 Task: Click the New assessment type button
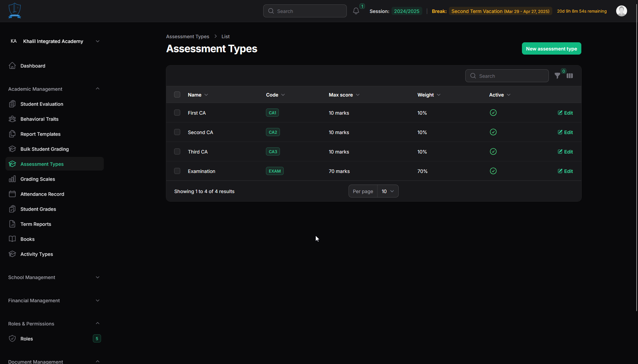click(x=551, y=48)
